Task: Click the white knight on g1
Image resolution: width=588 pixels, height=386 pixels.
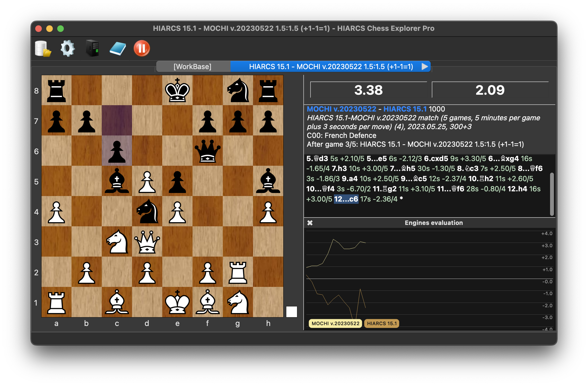Action: coord(238,302)
